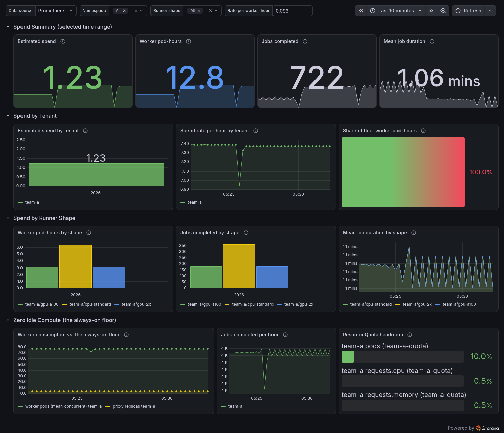Screen dimensions: 504x433
Task: Collapse the Spend Summary row
Action: pyautogui.click(x=8, y=27)
